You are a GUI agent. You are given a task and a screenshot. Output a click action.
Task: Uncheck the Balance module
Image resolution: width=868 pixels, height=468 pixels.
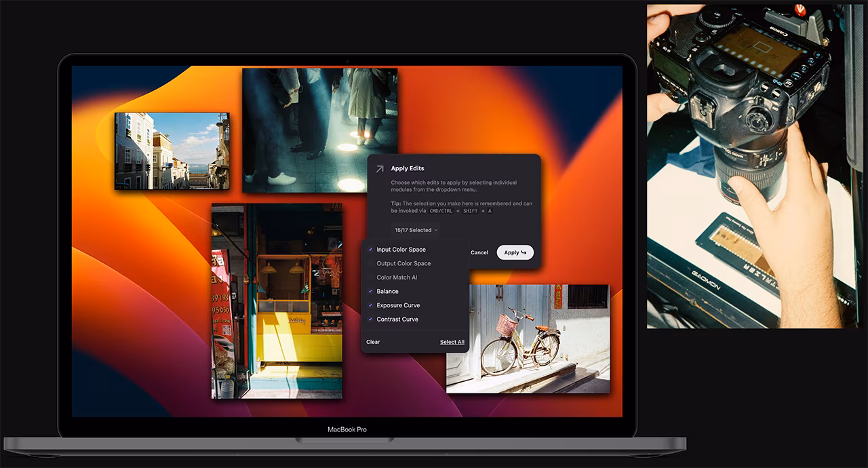pos(370,291)
